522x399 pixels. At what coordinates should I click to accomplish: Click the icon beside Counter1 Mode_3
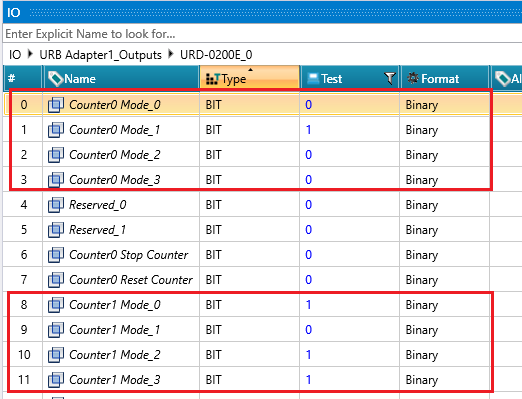(x=56, y=380)
